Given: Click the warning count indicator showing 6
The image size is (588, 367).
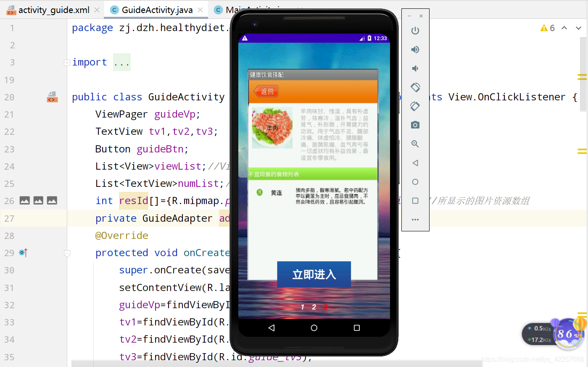Looking at the screenshot, I should [x=547, y=27].
